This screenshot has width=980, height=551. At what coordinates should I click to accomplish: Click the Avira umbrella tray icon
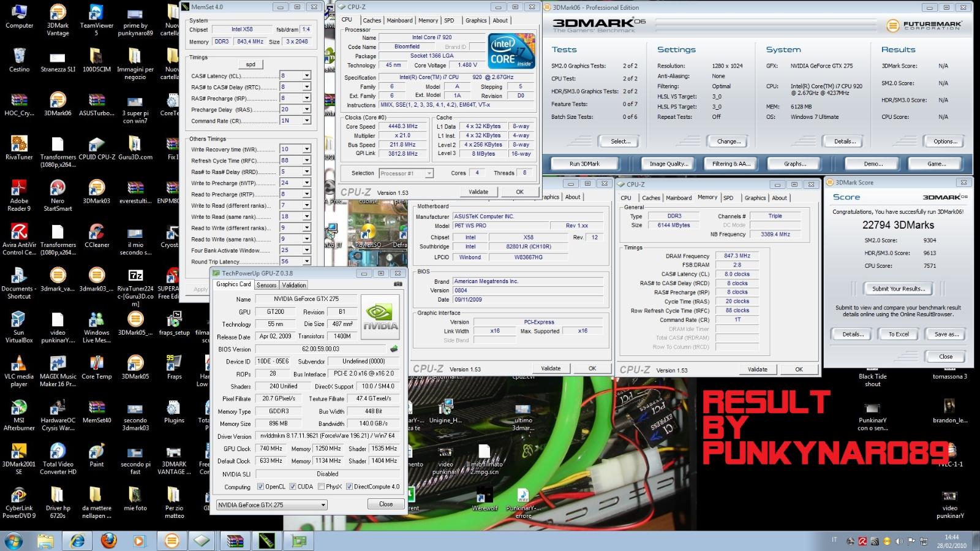pyautogui.click(x=862, y=541)
